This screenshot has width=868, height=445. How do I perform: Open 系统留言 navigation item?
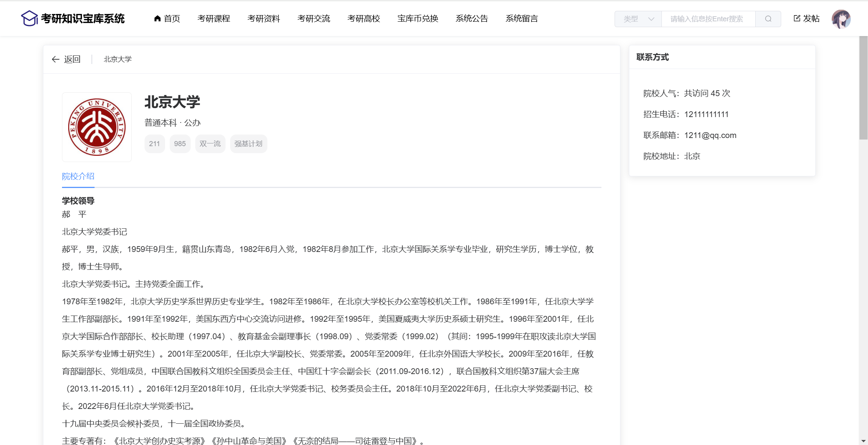coord(522,19)
